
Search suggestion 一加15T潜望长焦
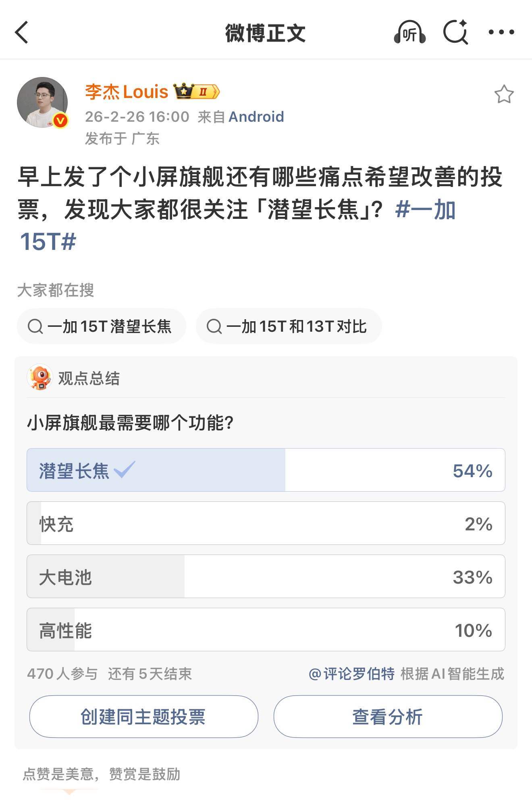101,326
